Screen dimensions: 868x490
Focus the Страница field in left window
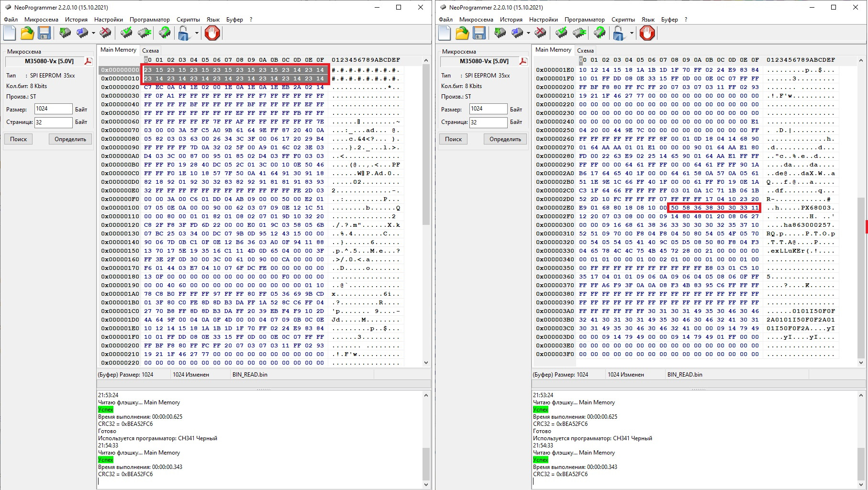point(53,122)
